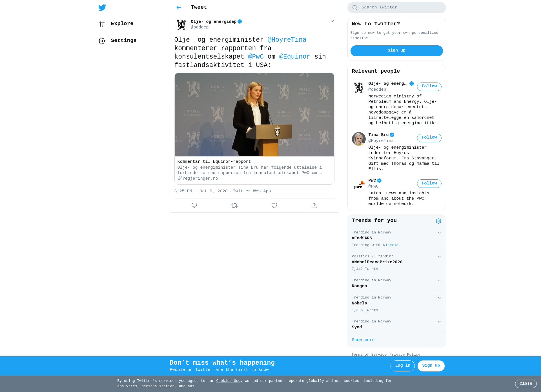The image size is (541, 392).
Task: Follow Tina Bru
Action: (429, 138)
